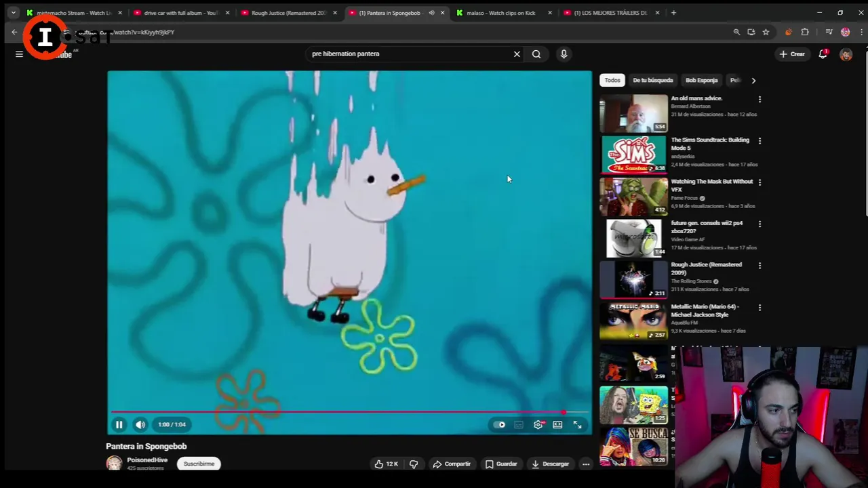
Task: Start voice search with the microphone icon
Action: pos(564,54)
